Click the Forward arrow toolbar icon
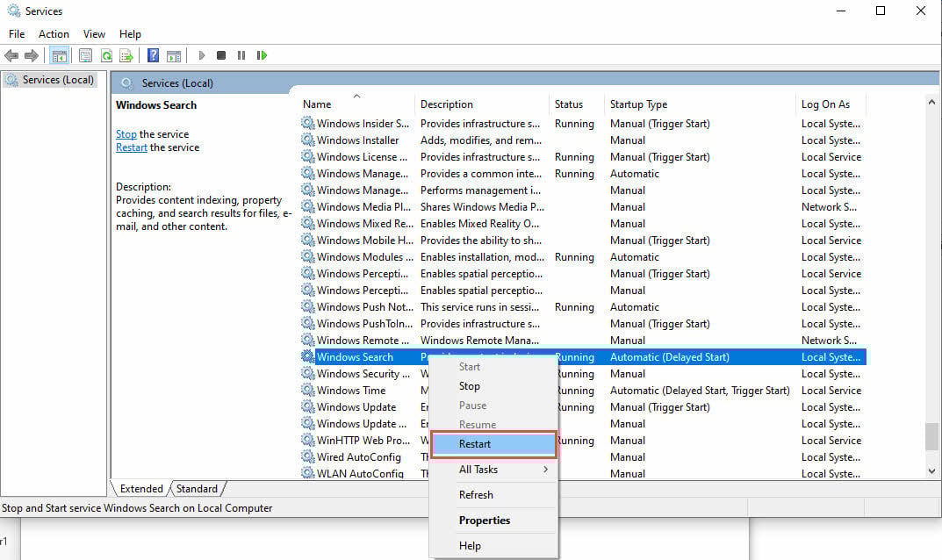The height and width of the screenshot is (560, 942). pos(32,55)
